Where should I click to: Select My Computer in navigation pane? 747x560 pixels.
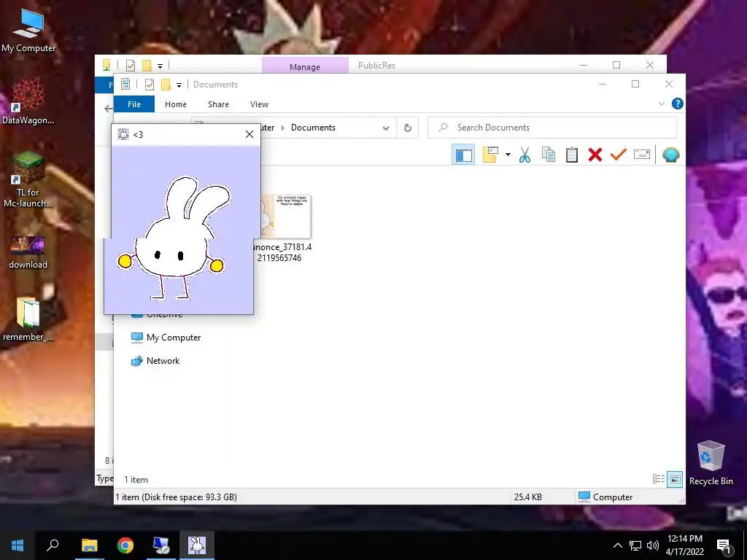click(x=166, y=338)
